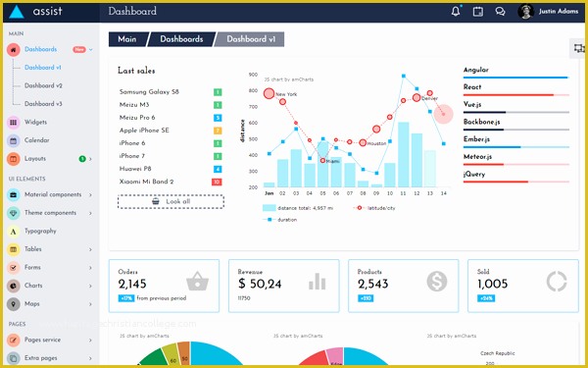Click the Dashboards New badge

pos(79,50)
